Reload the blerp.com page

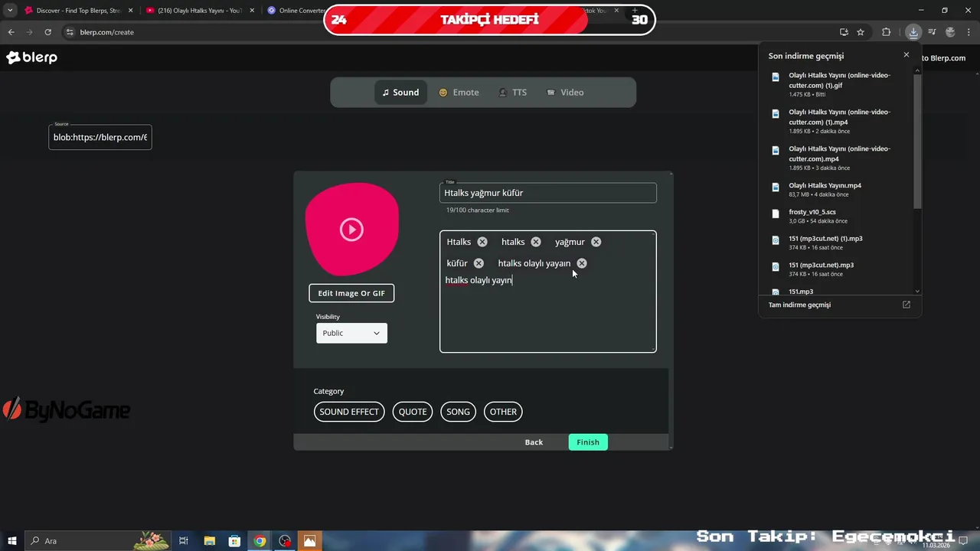click(x=47, y=32)
